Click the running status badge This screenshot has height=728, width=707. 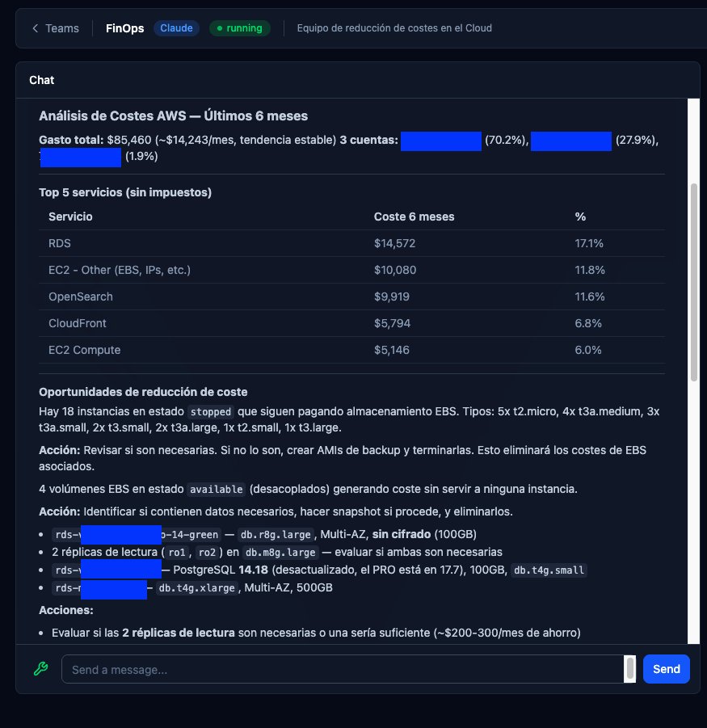point(239,27)
